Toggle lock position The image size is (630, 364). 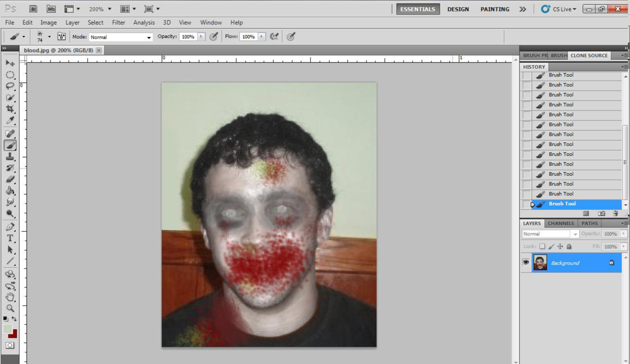click(x=560, y=247)
